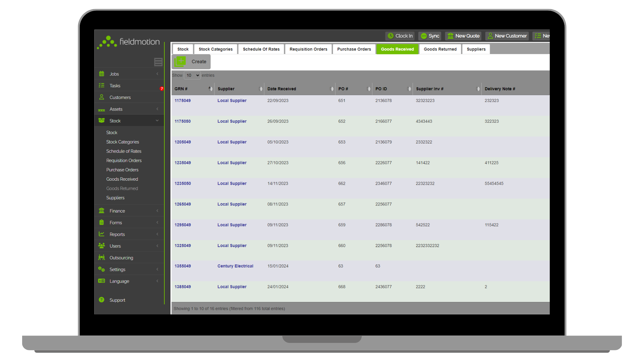The image size is (644, 362).
Task: Switch to the Goods Returned tab
Action: [440, 49]
